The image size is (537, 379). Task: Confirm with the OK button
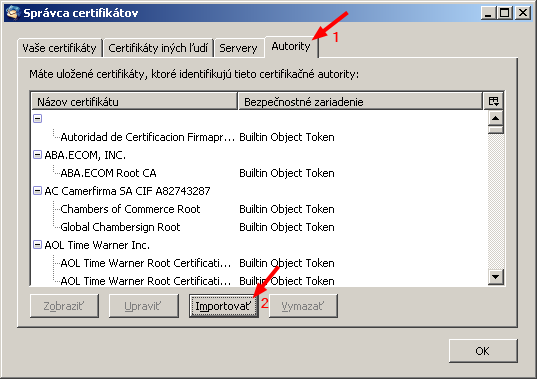pos(483,351)
